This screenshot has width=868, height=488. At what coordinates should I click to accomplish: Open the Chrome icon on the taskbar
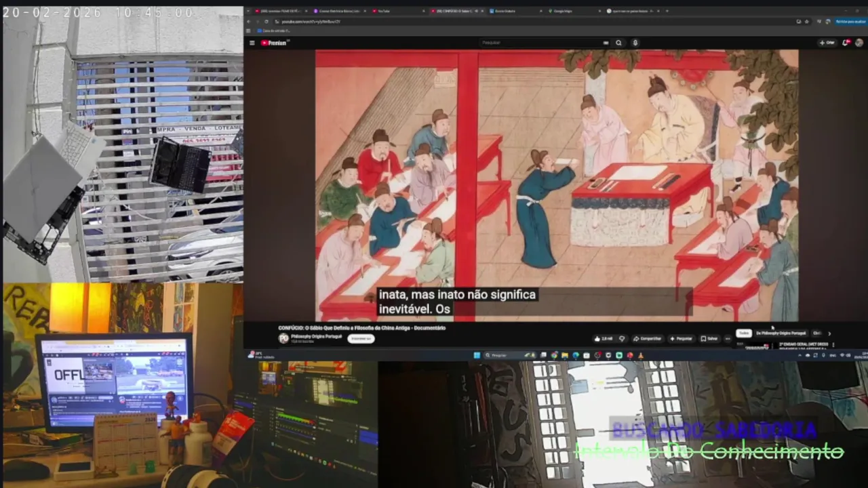click(x=554, y=355)
